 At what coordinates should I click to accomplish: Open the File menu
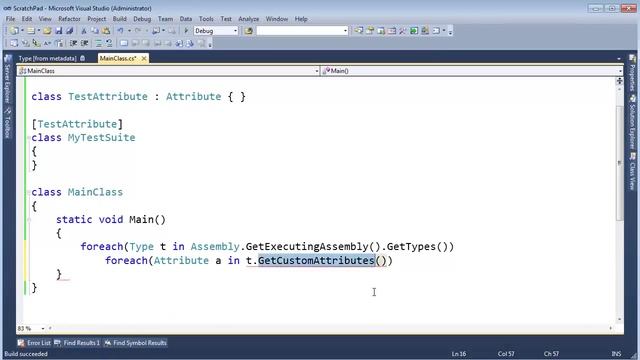click(10, 19)
